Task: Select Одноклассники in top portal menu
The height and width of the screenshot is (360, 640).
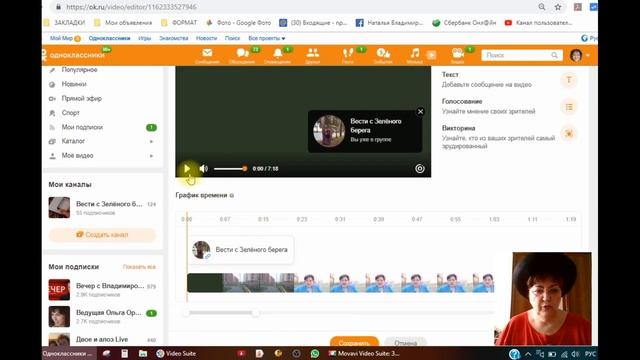Action: pos(109,38)
